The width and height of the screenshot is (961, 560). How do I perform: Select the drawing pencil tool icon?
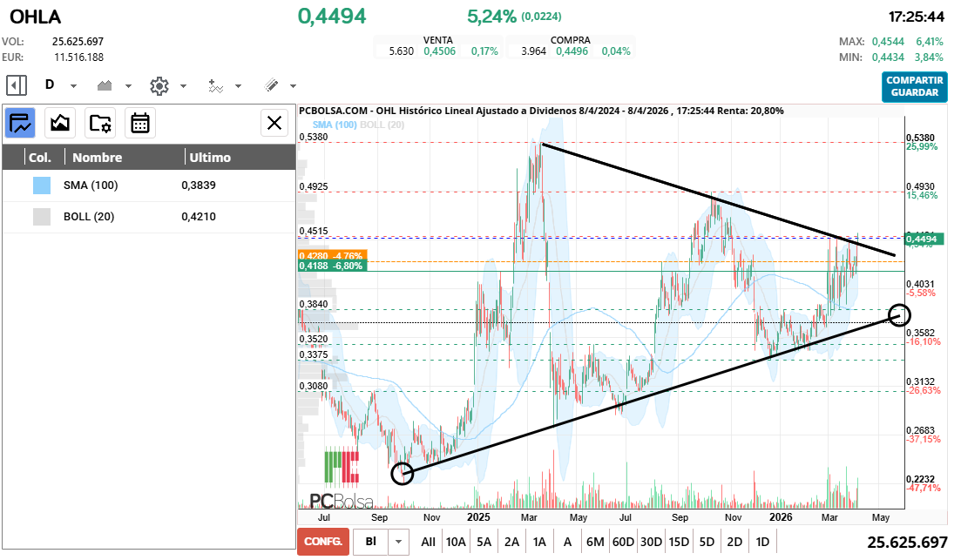[271, 85]
